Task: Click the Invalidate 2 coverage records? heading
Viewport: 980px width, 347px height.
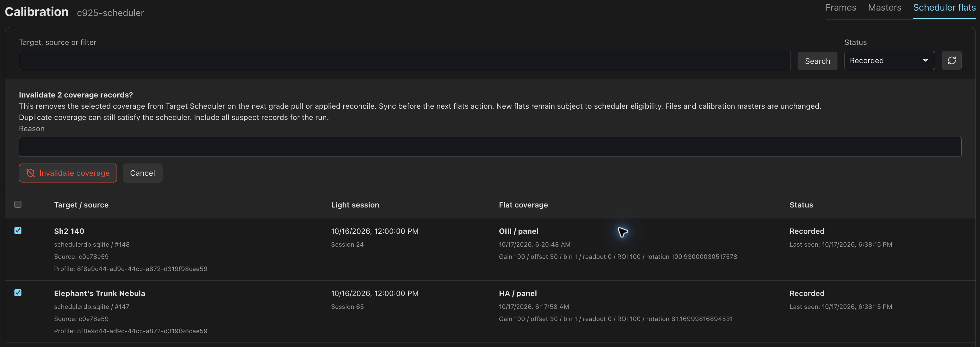Action: [x=76, y=95]
